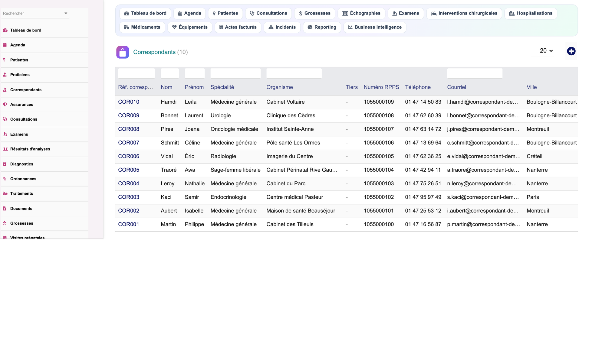Open the Équipements tab
Screen dimensions: 589x364
pyautogui.click(x=190, y=27)
